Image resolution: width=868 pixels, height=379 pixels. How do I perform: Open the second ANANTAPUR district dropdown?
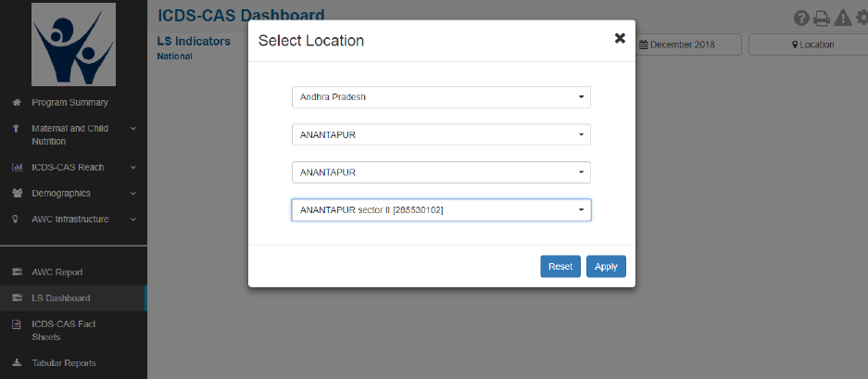pos(441,172)
